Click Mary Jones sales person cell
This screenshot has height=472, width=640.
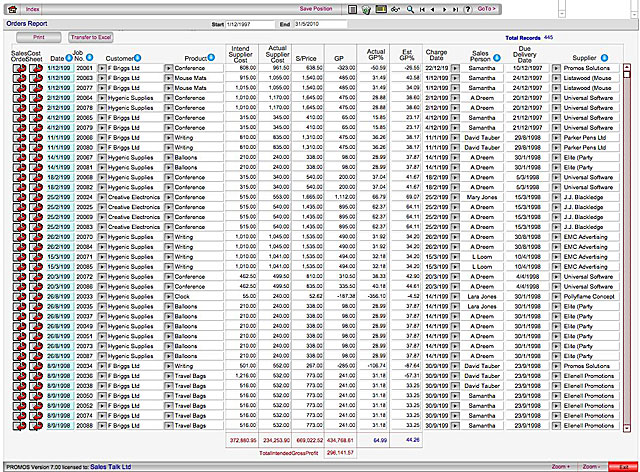tap(482, 197)
